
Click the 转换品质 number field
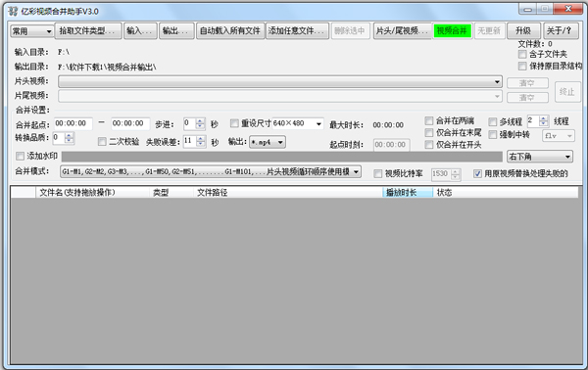[59, 138]
